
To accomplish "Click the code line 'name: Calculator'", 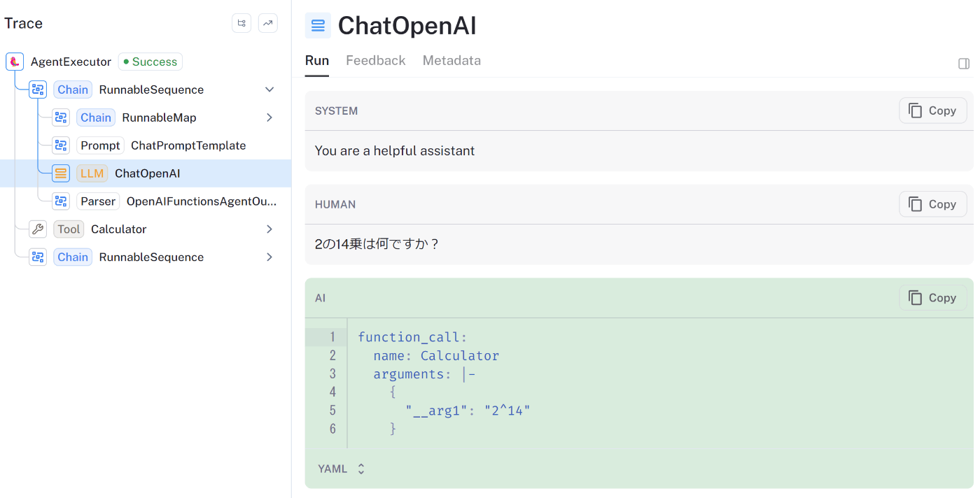I will [436, 356].
